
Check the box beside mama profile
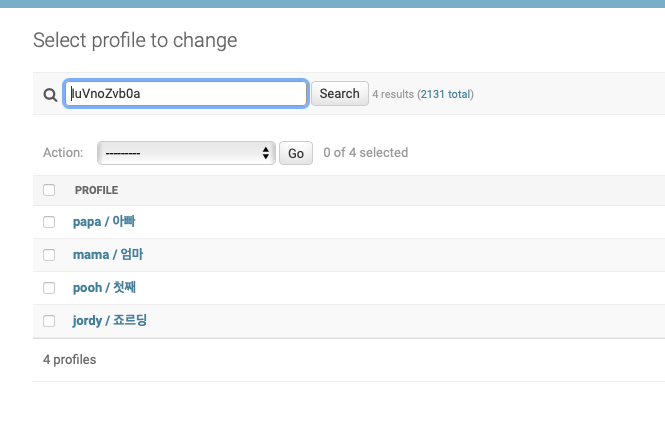click(x=49, y=255)
